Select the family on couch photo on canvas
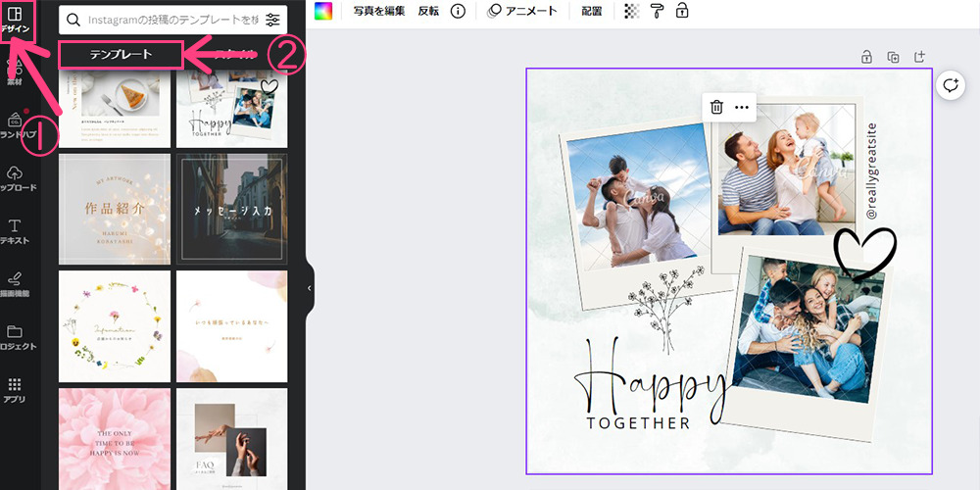Viewport: 980px width, 490px height. (808, 328)
